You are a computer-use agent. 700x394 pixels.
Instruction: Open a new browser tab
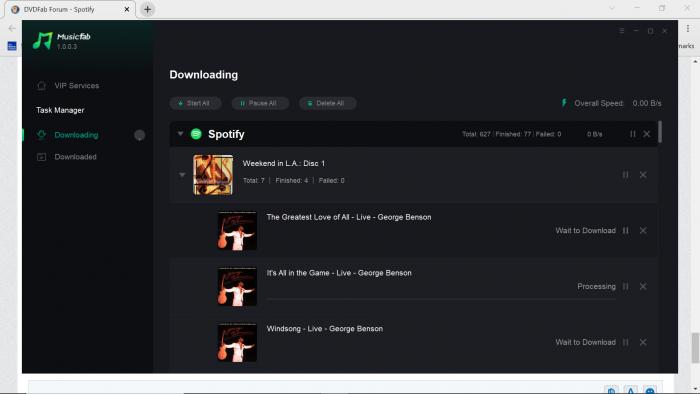147,9
